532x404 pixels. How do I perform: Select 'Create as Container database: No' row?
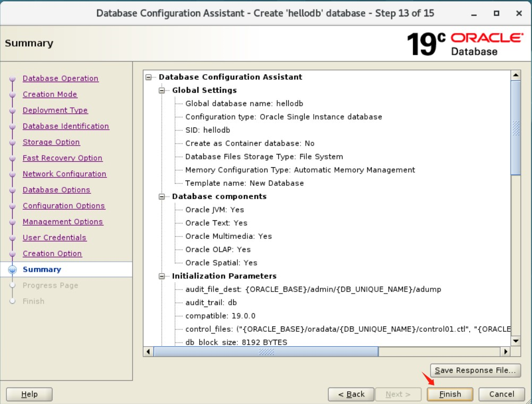[x=250, y=143]
